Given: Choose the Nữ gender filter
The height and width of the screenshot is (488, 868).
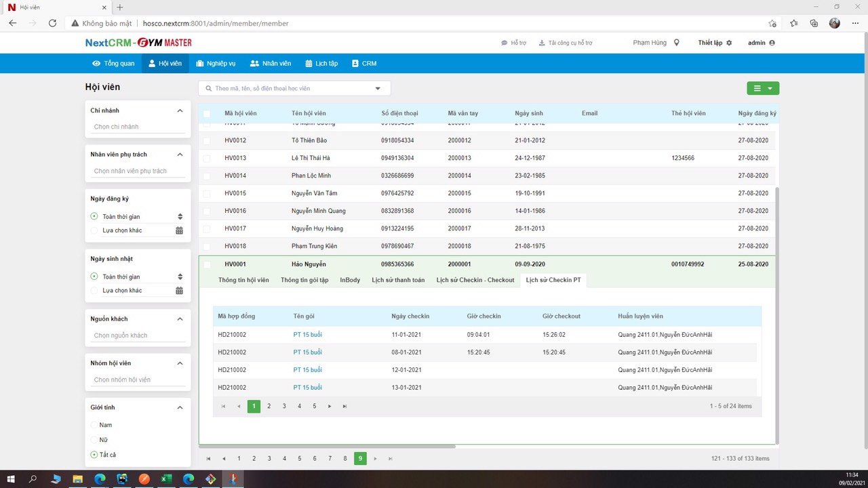Looking at the screenshot, I should pyautogui.click(x=94, y=440).
